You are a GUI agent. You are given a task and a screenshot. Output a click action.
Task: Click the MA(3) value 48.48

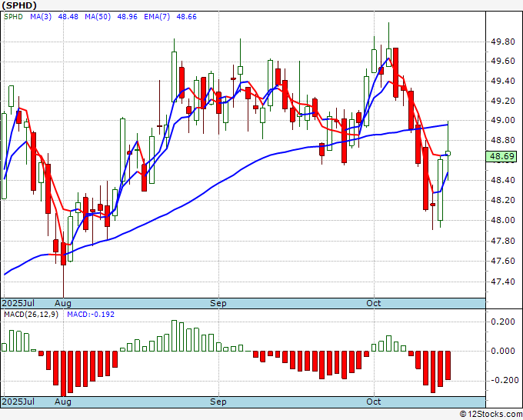[68, 17]
